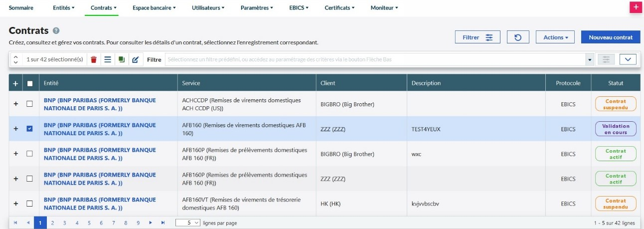Jump to the next page arrow
Screen dimensions: 644x229
[x=151, y=223]
